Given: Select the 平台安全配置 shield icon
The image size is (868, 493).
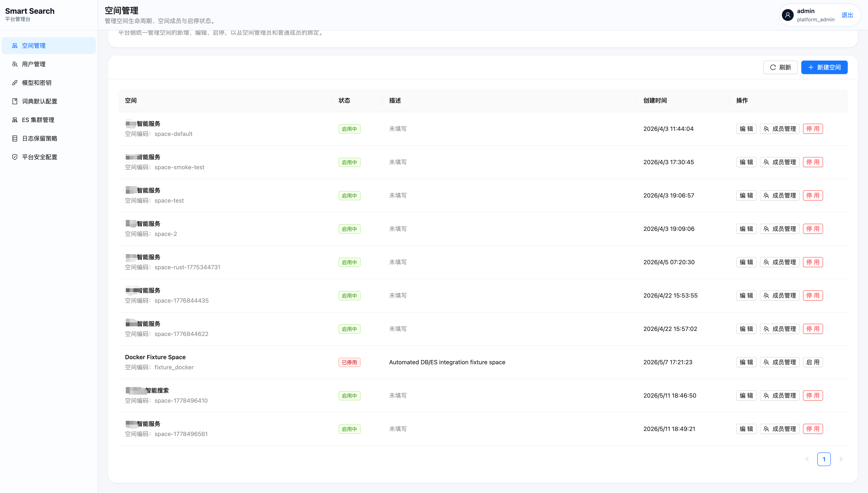Looking at the screenshot, I should (15, 157).
